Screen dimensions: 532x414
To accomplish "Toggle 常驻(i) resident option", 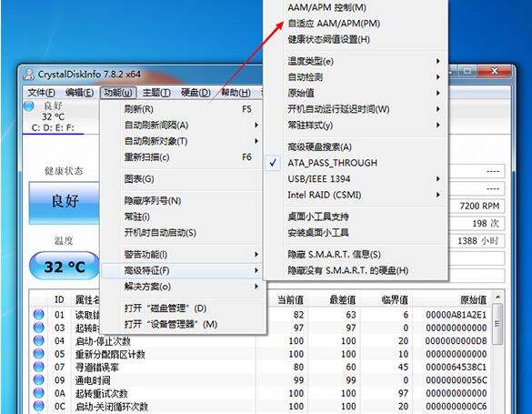I will pyautogui.click(x=182, y=217).
